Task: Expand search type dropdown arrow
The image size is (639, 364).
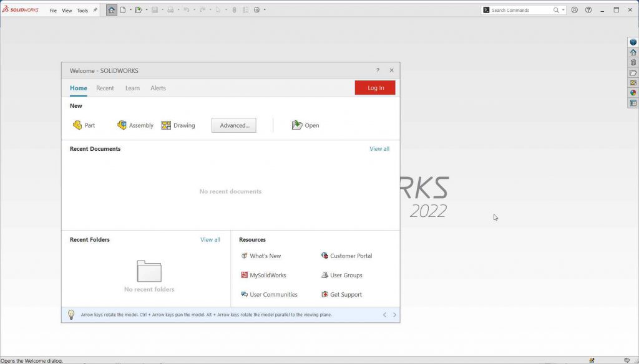Action: [x=563, y=10]
